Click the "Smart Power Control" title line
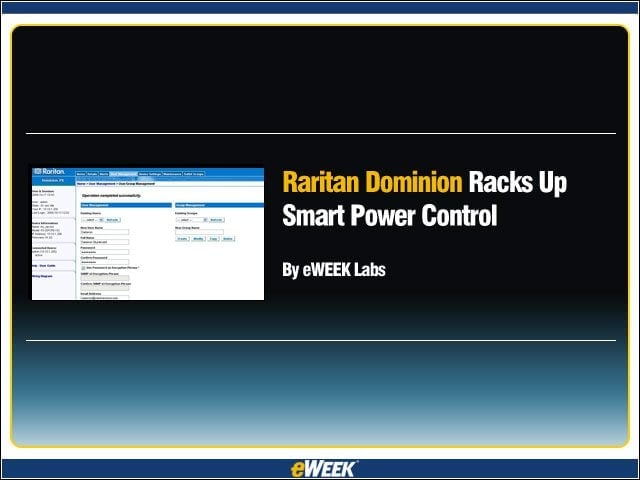640x480 pixels. (x=390, y=216)
